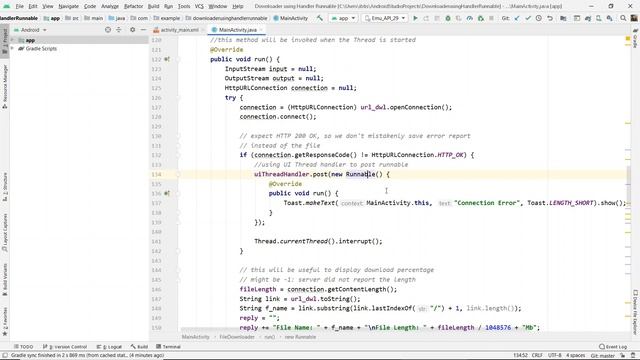Image resolution: width=640 pixels, height=360 pixels.
Task: Click the Git revert arrow icon
Action: (x=550, y=18)
